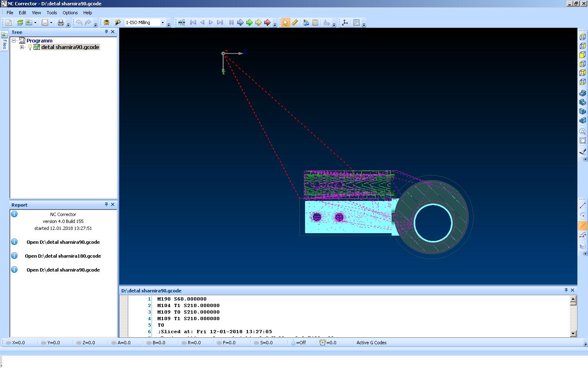
Task: Click the green arrow run button
Action: (x=249, y=23)
